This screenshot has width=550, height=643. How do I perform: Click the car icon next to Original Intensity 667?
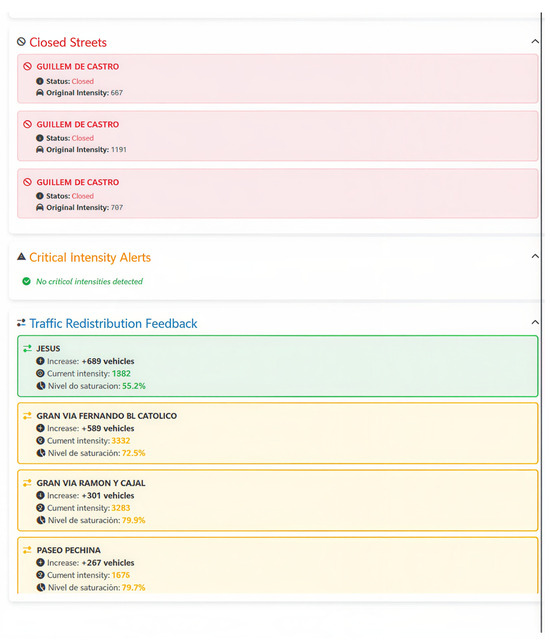[x=40, y=93]
